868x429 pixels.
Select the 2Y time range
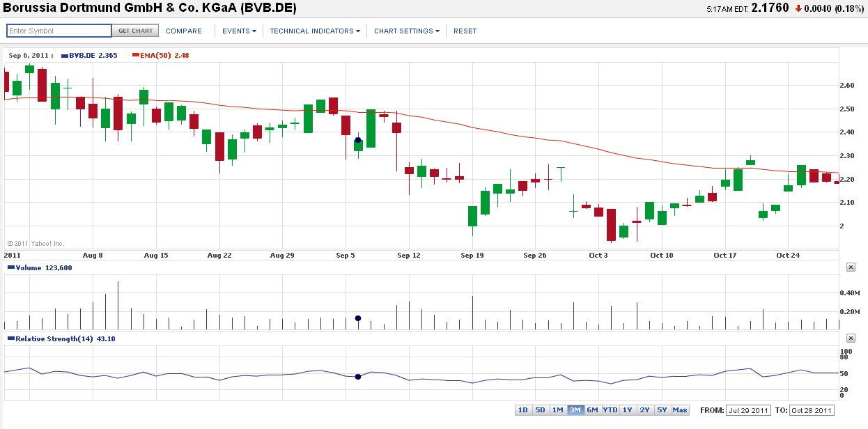tap(645, 410)
